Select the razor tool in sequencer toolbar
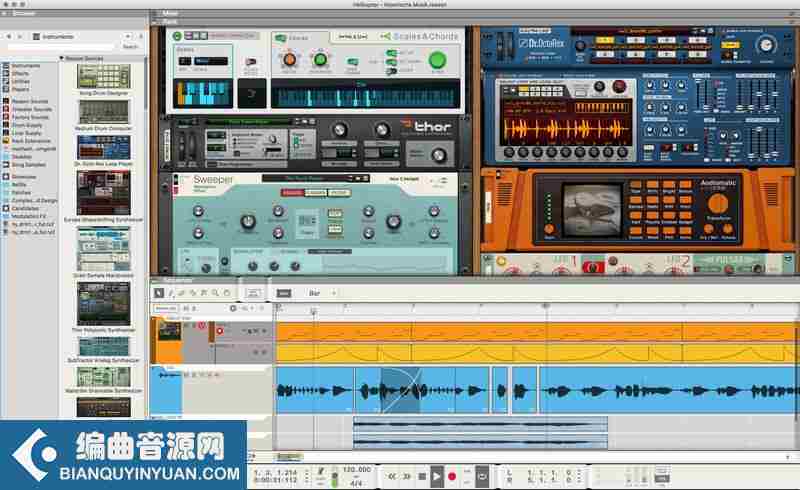Screen dimensions: 800x490 tap(193, 293)
